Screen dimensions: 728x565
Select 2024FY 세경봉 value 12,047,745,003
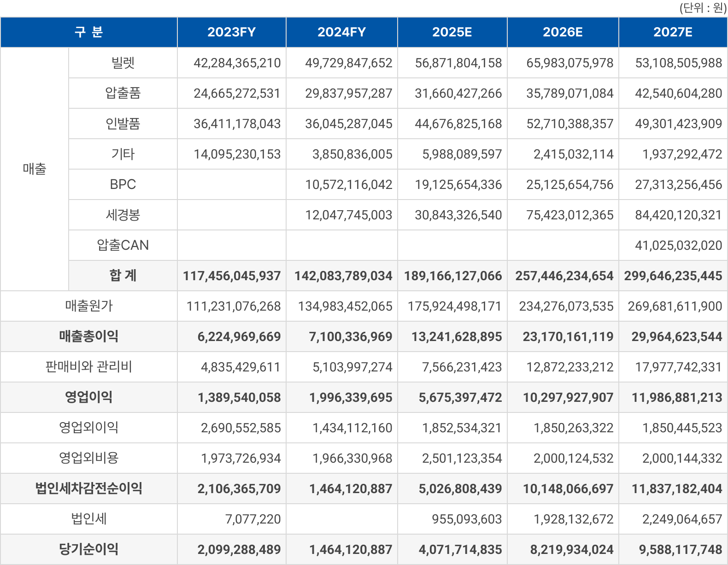pos(348,215)
